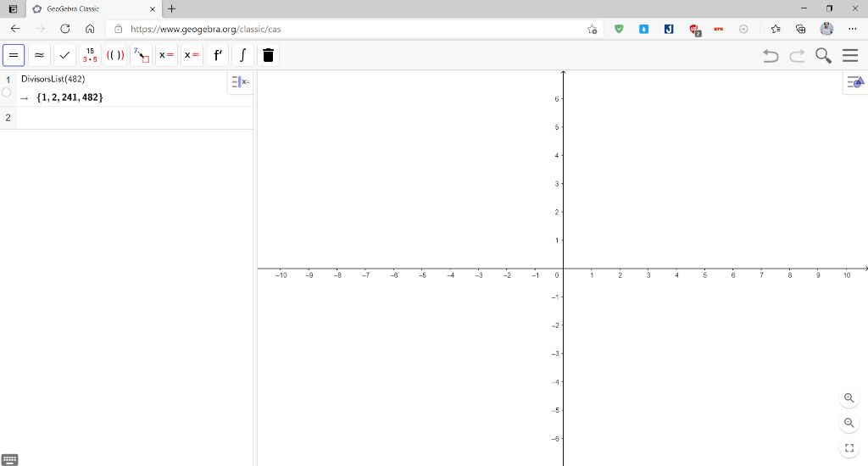868x466 pixels.
Task: Select the Solve (x=) tool
Action: pyautogui.click(x=167, y=55)
